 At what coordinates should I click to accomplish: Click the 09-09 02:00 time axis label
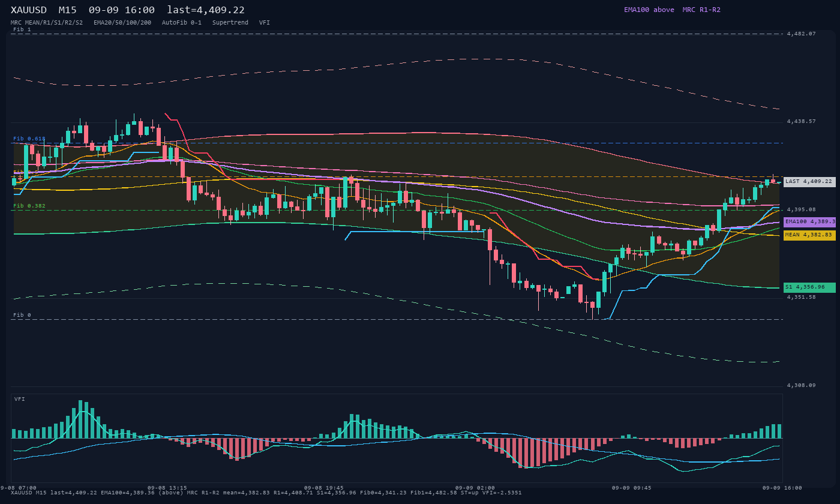click(x=475, y=488)
